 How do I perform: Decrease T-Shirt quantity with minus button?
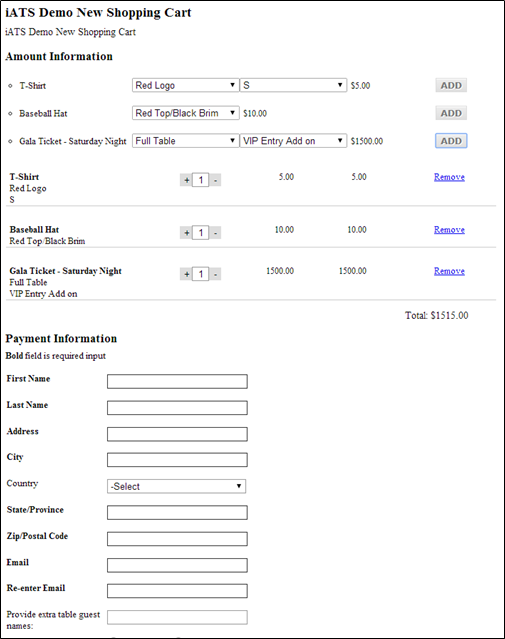[215, 180]
